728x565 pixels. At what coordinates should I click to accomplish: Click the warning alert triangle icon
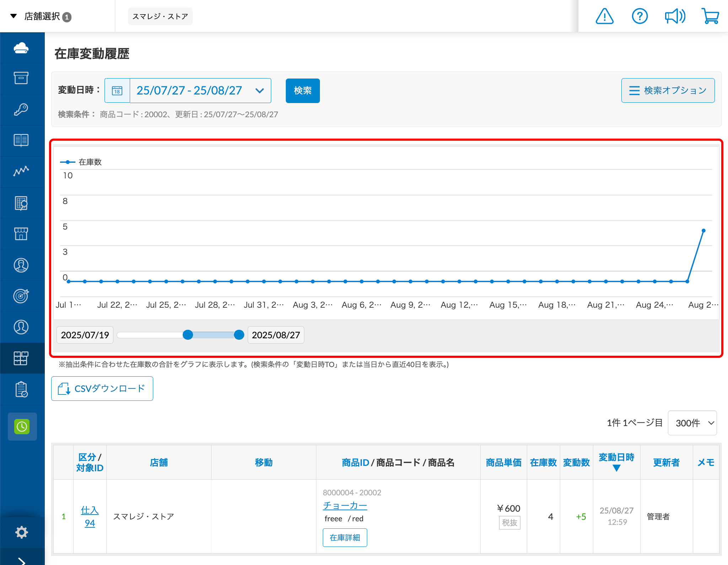(604, 16)
